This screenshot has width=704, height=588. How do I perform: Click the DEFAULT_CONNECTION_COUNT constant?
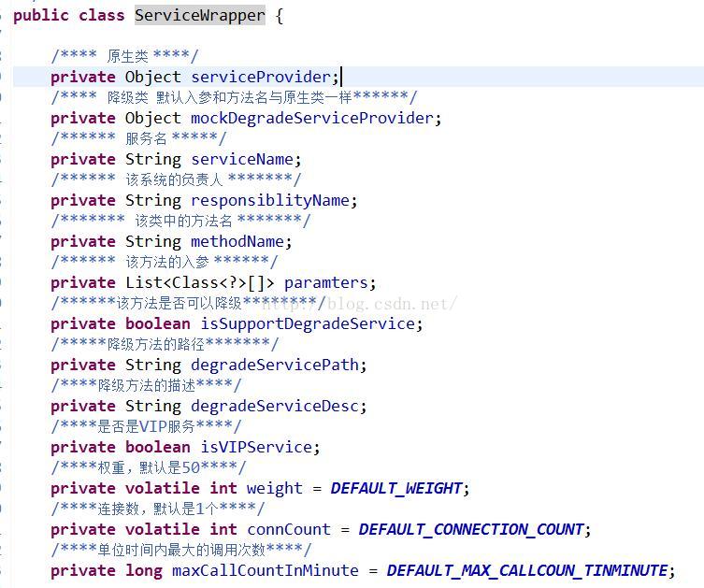click(x=471, y=529)
